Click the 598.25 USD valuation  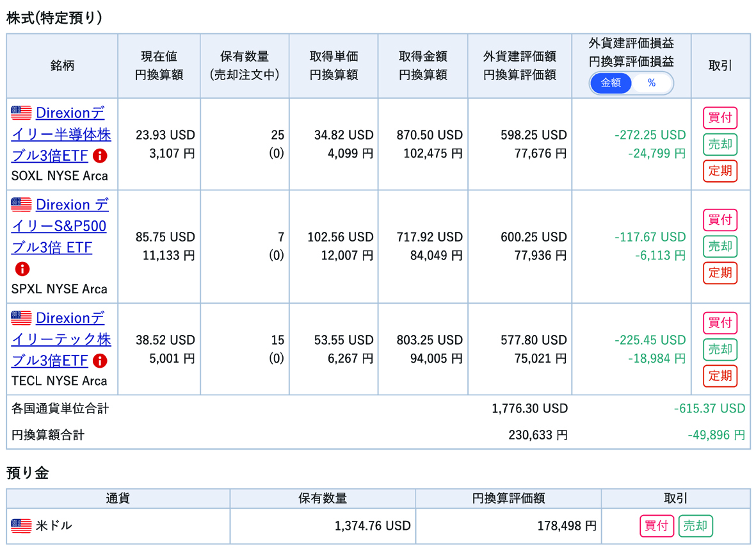tap(534, 135)
